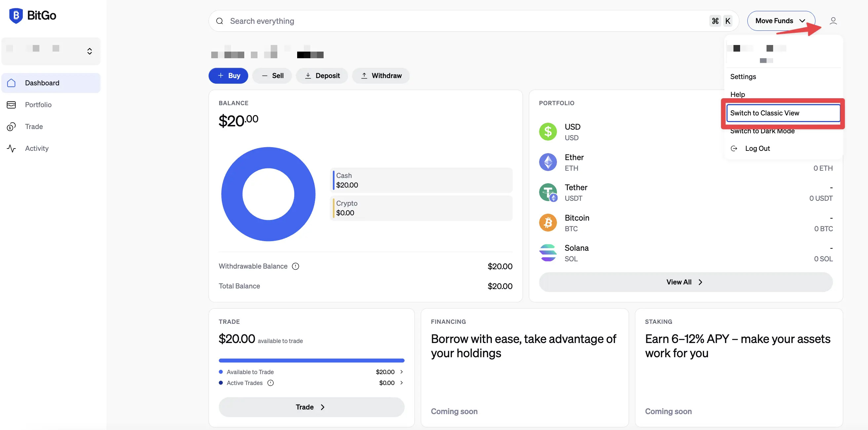This screenshot has height=430, width=868.
Task: Open Portfolio from the sidebar
Action: [38, 105]
